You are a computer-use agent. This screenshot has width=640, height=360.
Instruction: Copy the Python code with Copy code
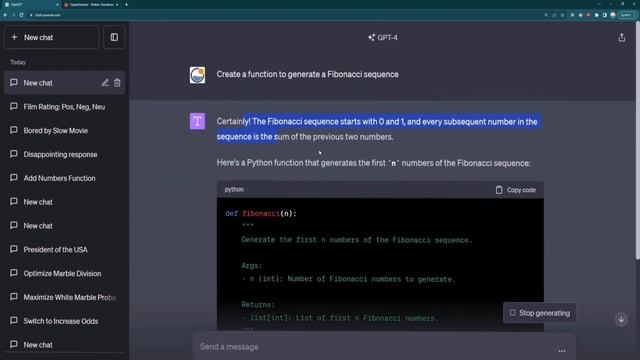point(516,190)
